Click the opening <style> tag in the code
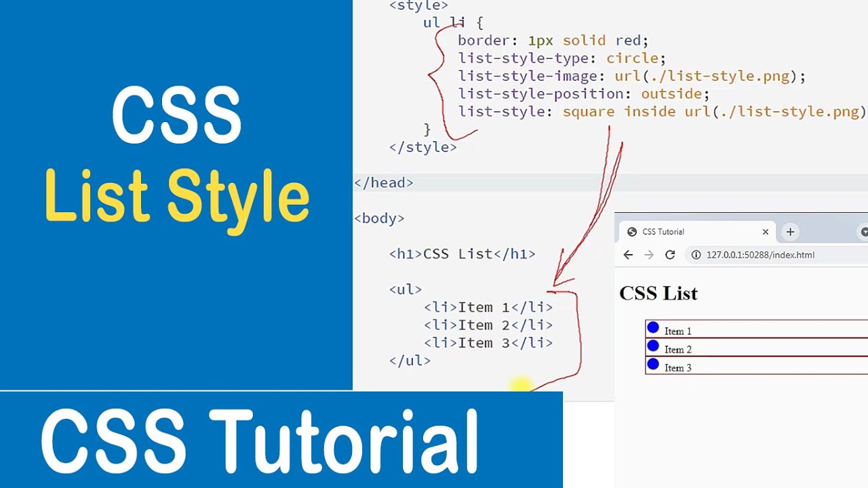The width and height of the screenshot is (868, 488). (418, 5)
